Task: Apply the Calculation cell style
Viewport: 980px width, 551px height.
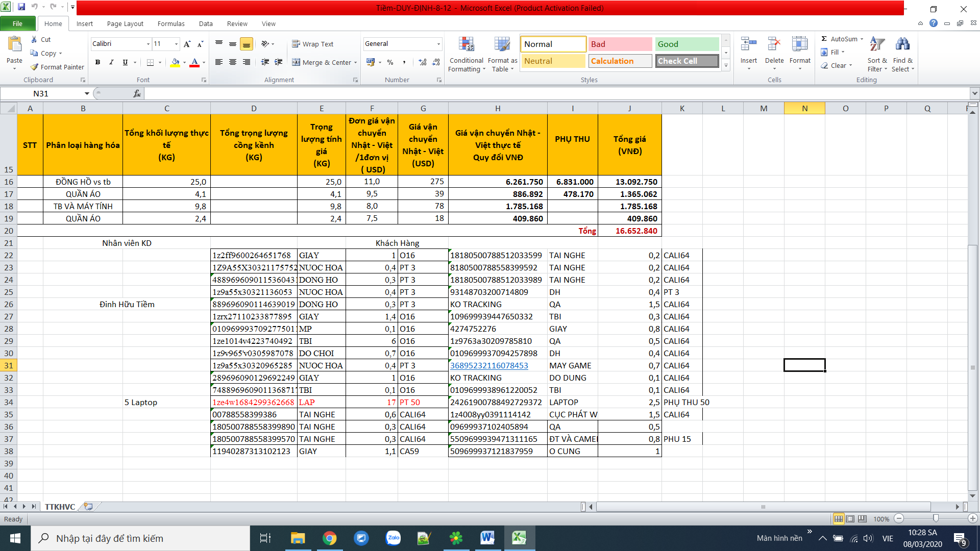Action: (x=620, y=61)
